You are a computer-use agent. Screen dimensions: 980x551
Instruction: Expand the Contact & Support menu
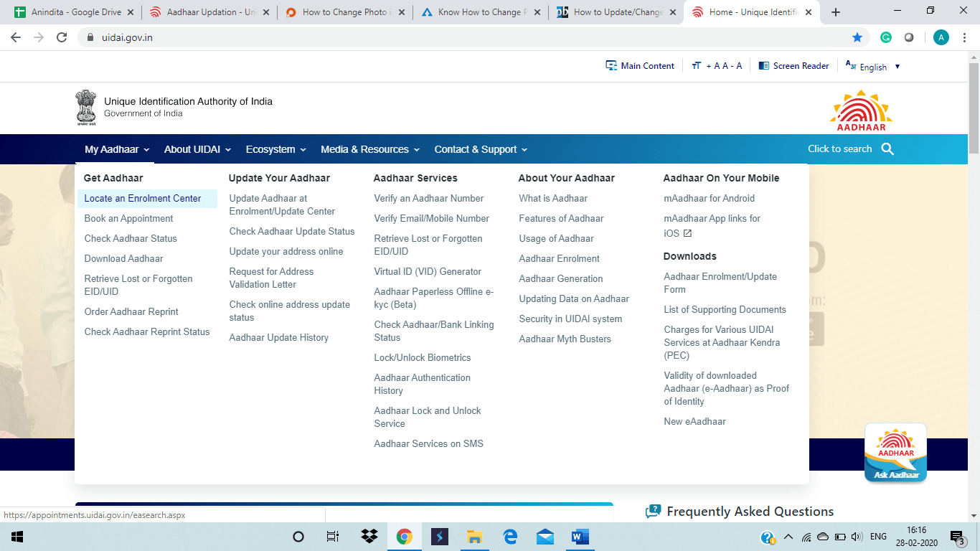click(481, 149)
